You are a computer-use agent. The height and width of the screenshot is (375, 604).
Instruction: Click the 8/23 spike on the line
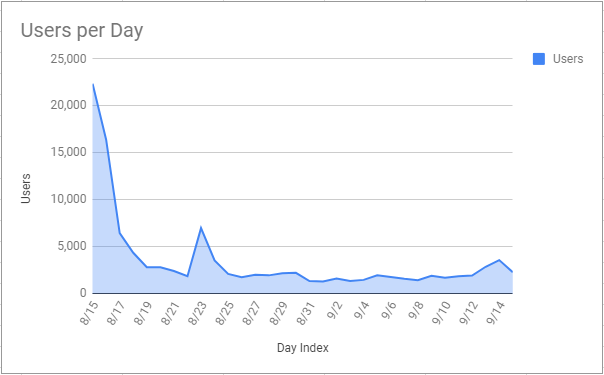pyautogui.click(x=201, y=228)
